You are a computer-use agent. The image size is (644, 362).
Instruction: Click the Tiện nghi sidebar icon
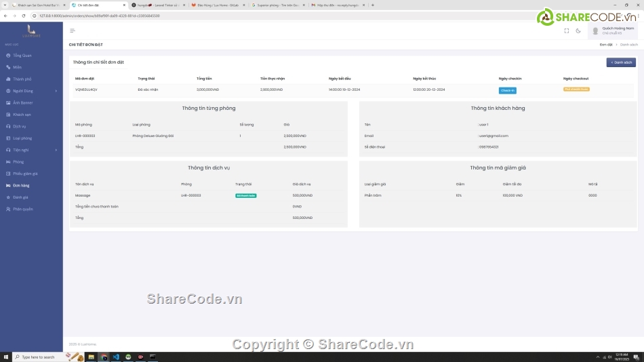[8, 150]
